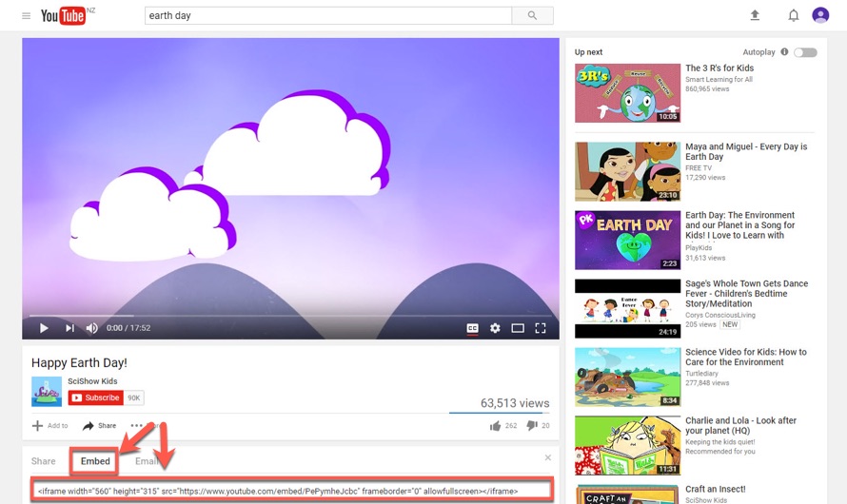Toggle the Autoplay switch
This screenshot has width=847, height=504.
pyautogui.click(x=805, y=52)
